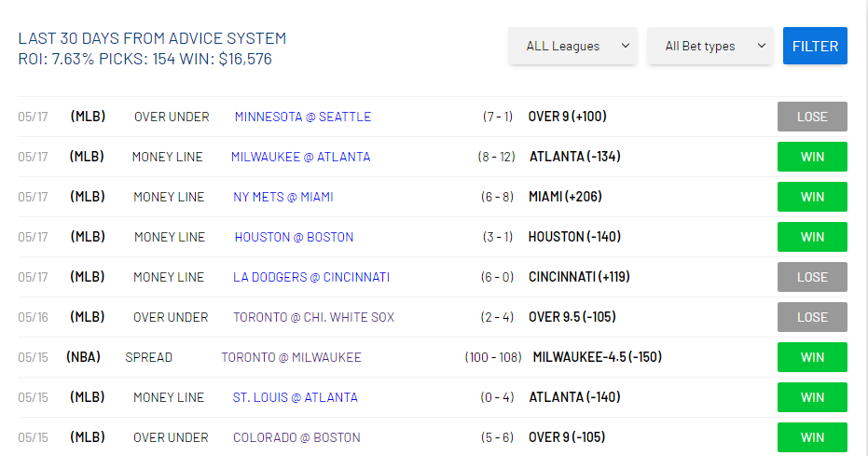Screen dimensions: 868x456
Task: Open the Colorado @ Boston game link
Action: [x=296, y=437]
